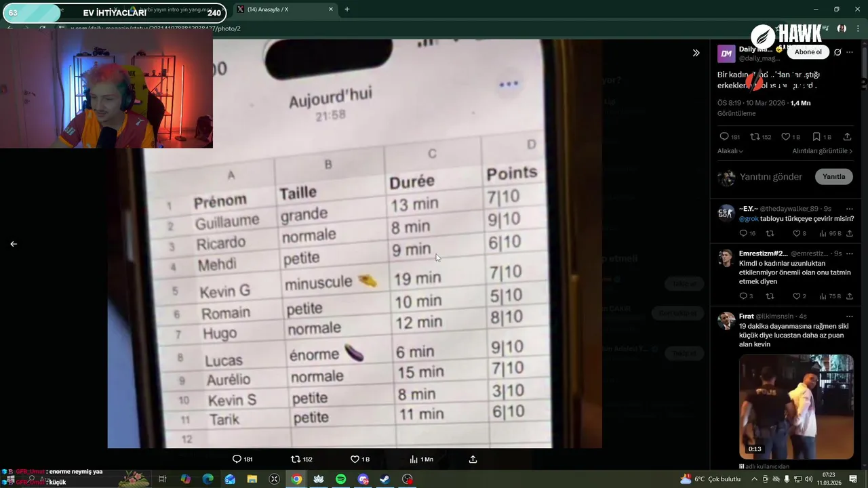This screenshot has height=488, width=868.
Task: Open Microsoft Edge from the taskbar
Action: pos(208,479)
